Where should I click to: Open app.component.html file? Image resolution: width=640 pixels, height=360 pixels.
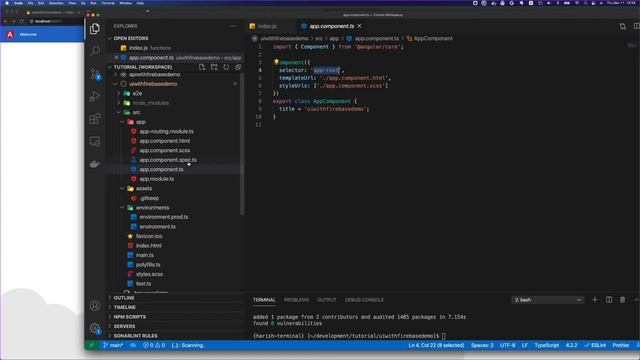click(x=164, y=141)
